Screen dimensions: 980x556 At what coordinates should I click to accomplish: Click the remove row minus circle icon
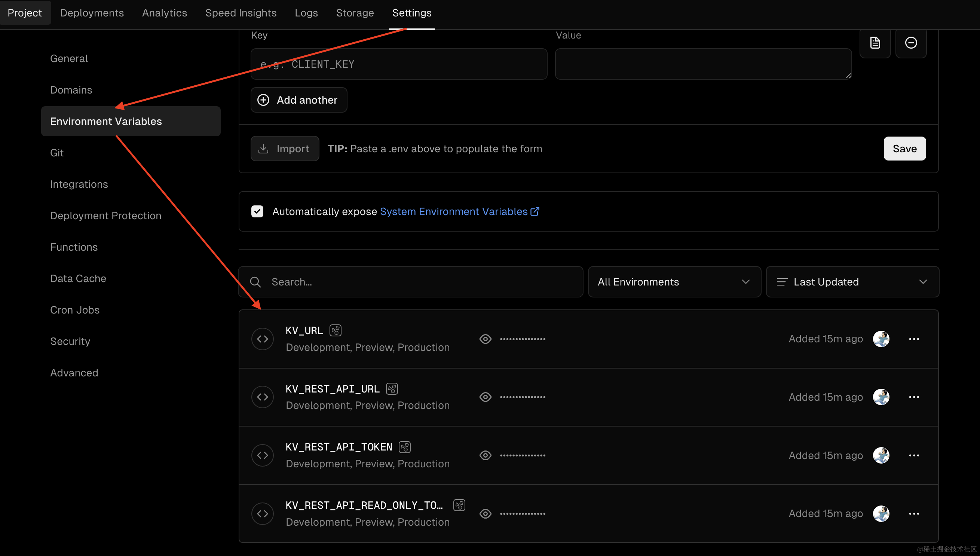pyautogui.click(x=910, y=43)
